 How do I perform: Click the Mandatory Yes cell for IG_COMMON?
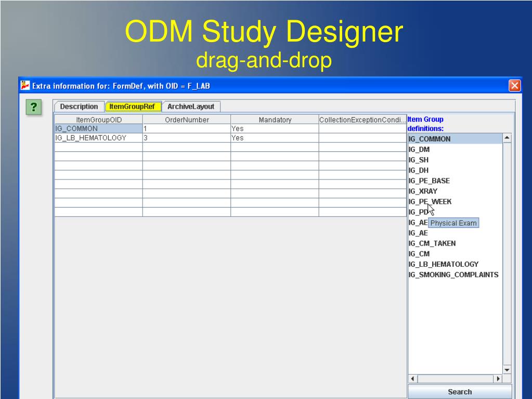click(x=275, y=128)
